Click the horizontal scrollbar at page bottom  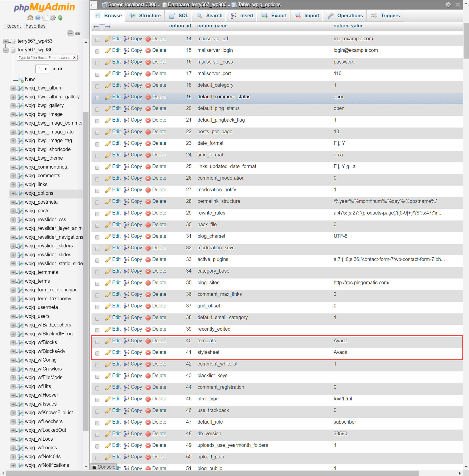coord(213,473)
